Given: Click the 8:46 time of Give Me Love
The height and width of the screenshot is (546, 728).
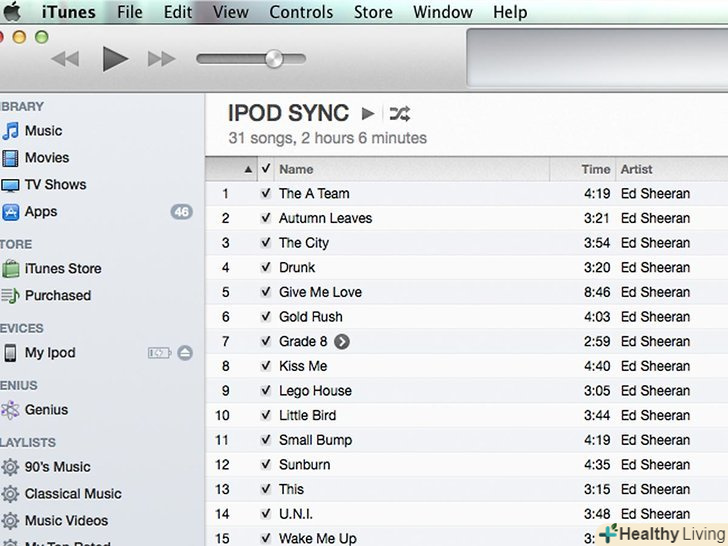Looking at the screenshot, I should (x=597, y=292).
